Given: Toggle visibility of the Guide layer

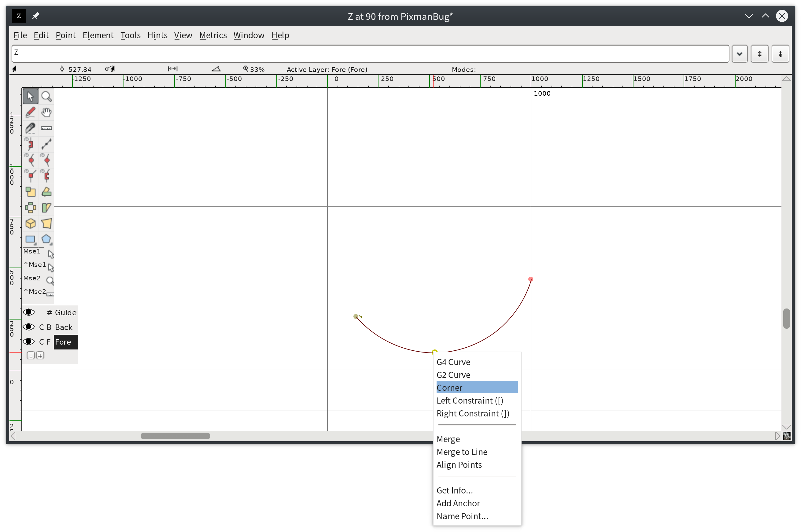Looking at the screenshot, I should [29, 312].
